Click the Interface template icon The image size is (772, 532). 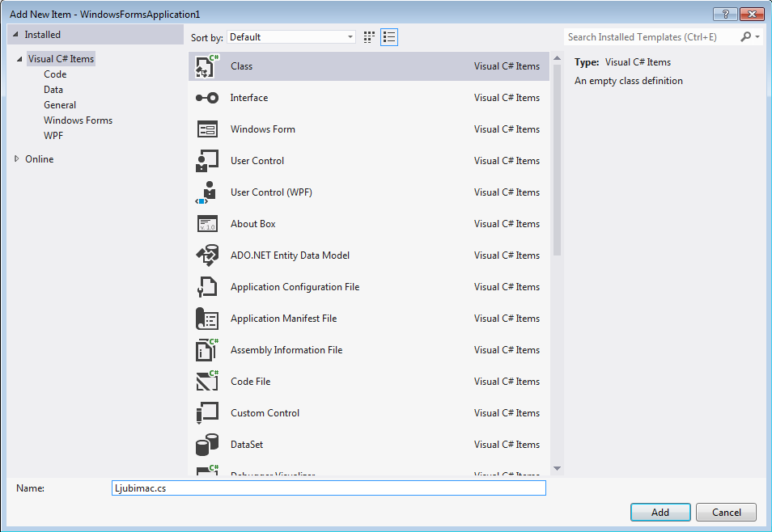point(207,98)
